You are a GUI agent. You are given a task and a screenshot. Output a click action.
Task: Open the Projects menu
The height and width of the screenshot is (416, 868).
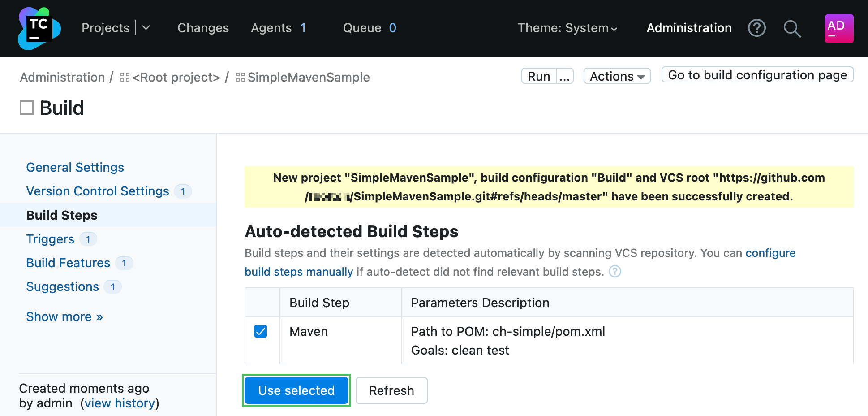point(105,28)
